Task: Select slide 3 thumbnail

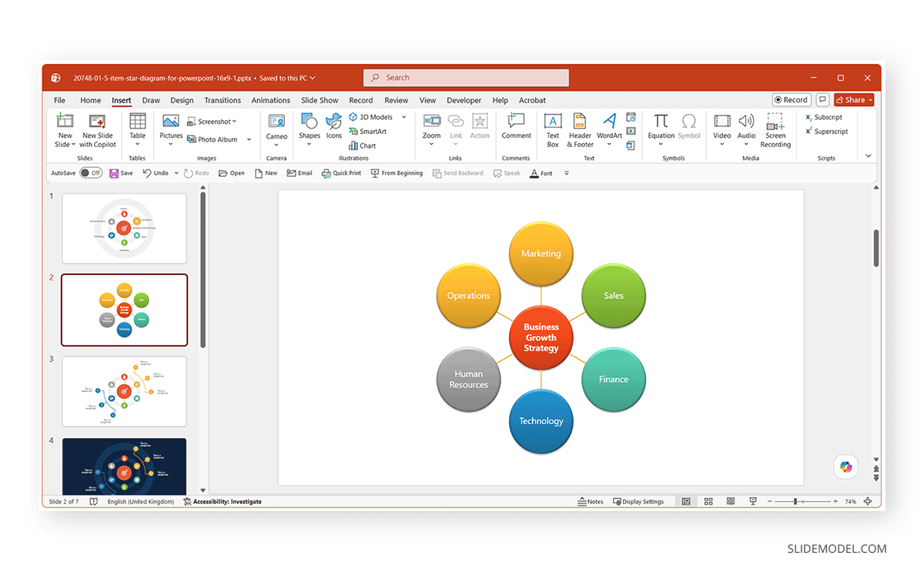Action: coord(124,391)
